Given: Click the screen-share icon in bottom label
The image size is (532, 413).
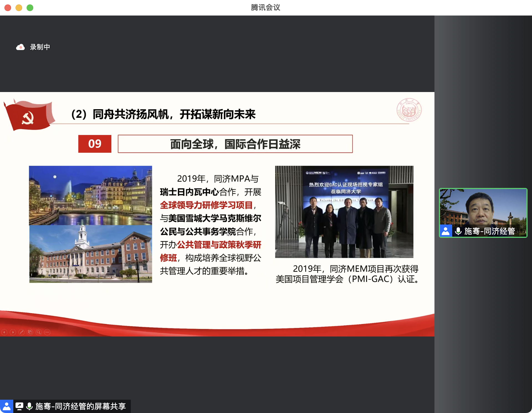Looking at the screenshot, I should click(x=19, y=406).
